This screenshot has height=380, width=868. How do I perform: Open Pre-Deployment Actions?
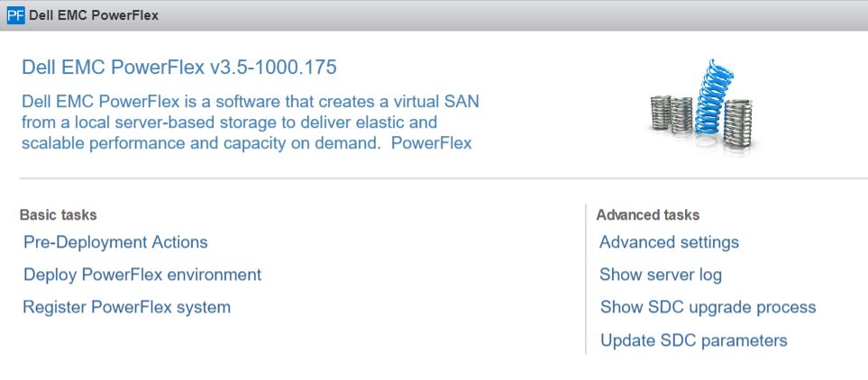pos(115,242)
